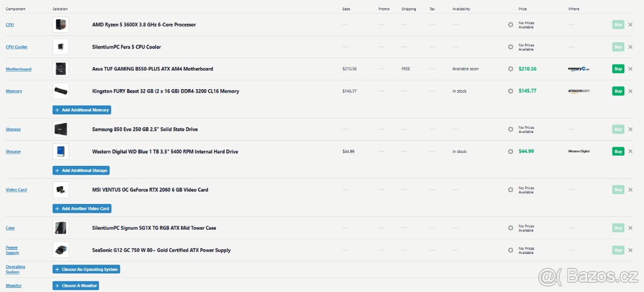Remove MSI VENTUS video card with X
644x292 pixels.
click(x=631, y=189)
